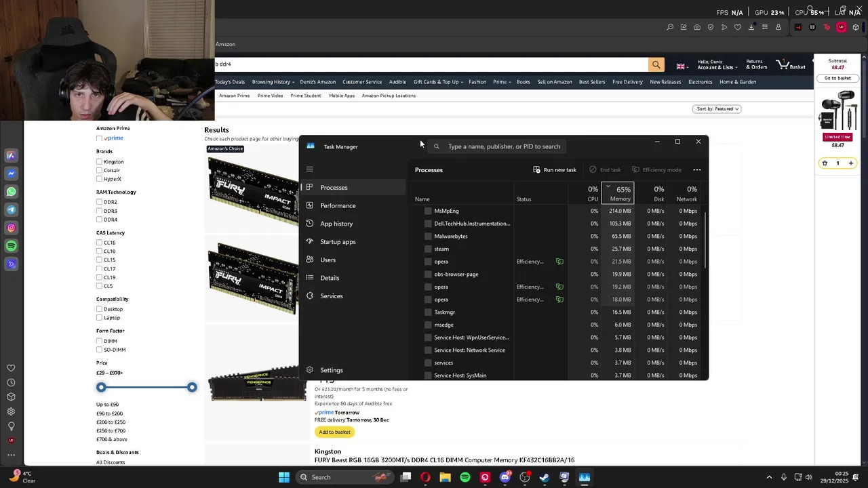Image resolution: width=868 pixels, height=488 pixels.
Task: Open Task View on taskbar
Action: [x=406, y=477]
